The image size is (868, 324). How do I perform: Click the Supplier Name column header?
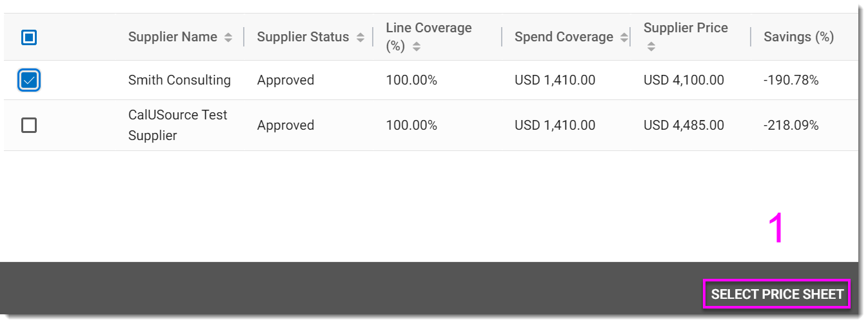(172, 37)
